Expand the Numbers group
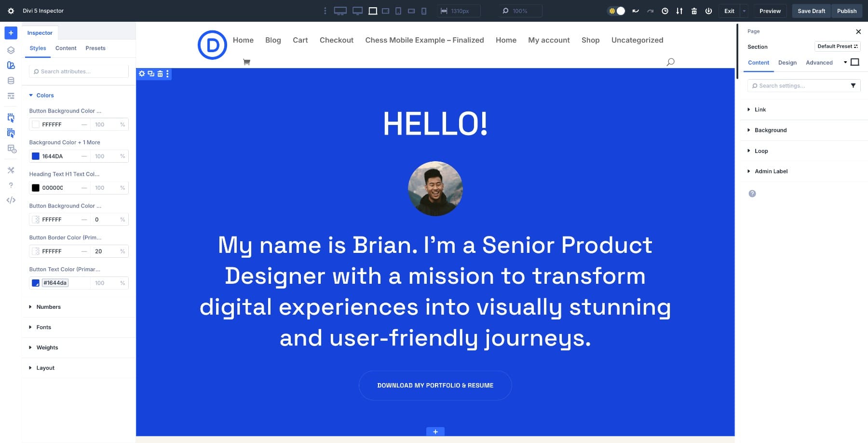This screenshot has width=868, height=443. pyautogui.click(x=48, y=307)
